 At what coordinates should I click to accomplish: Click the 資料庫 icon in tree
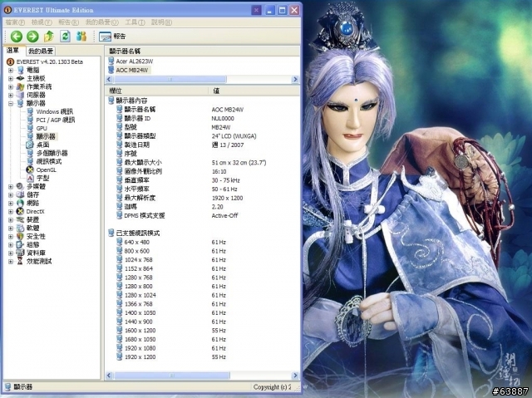coord(20,253)
